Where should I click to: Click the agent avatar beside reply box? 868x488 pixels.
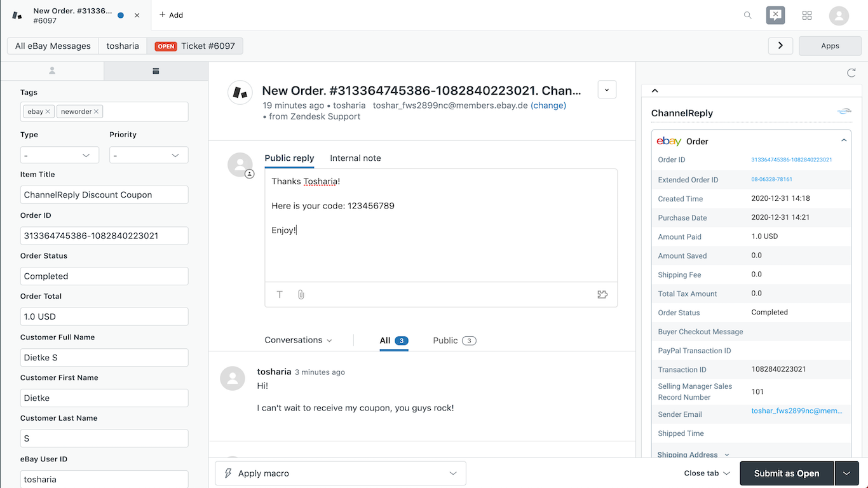coord(240,165)
